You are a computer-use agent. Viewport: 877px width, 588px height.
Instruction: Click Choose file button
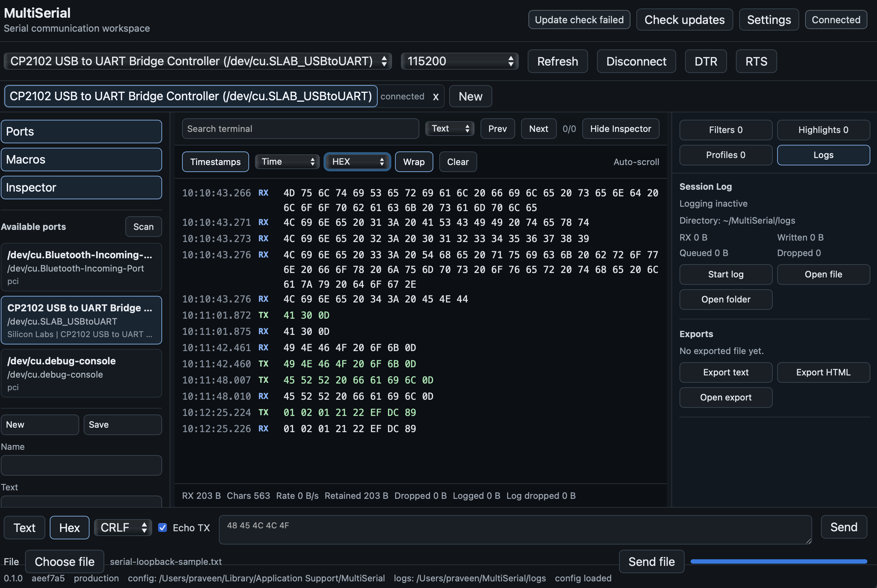[64, 561]
